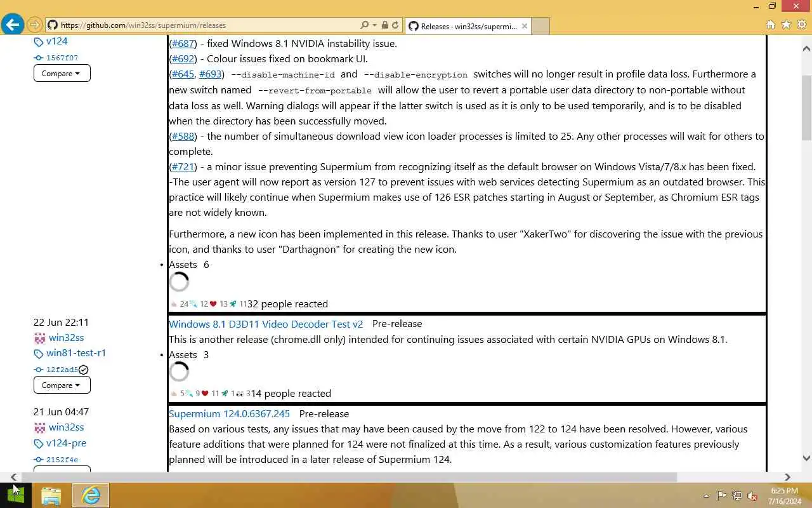Click the vertical scrollbar up arrow
The image size is (812, 508).
[x=806, y=48]
